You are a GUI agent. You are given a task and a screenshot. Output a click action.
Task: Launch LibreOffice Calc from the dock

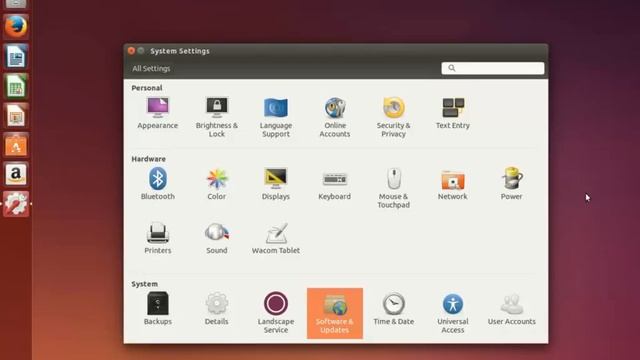tap(16, 86)
